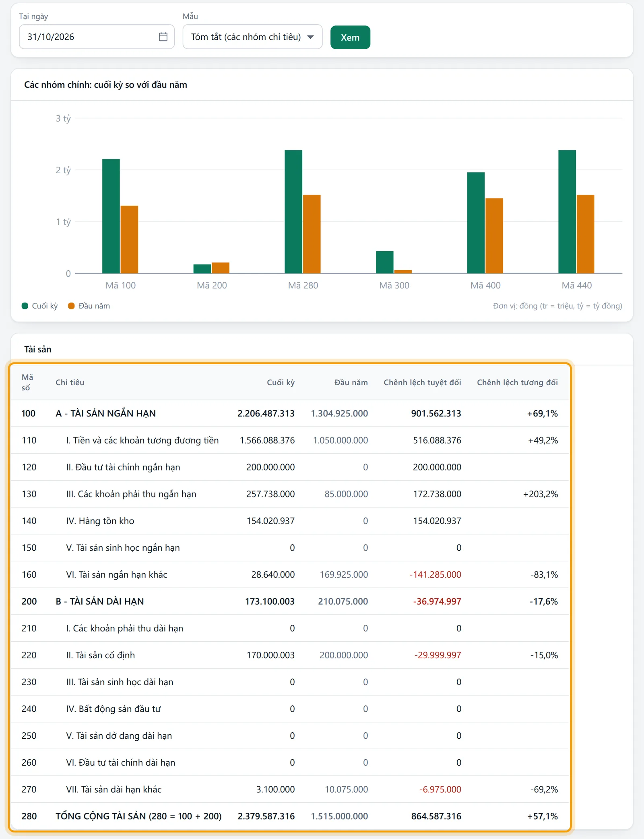Click the red value -141.285.000
The width and height of the screenshot is (644, 839).
(435, 574)
